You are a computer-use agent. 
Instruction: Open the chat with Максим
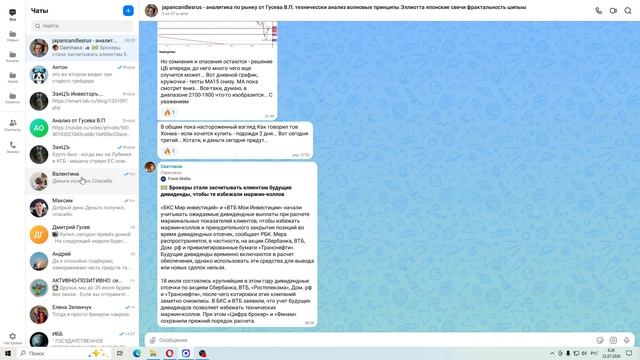82,207
